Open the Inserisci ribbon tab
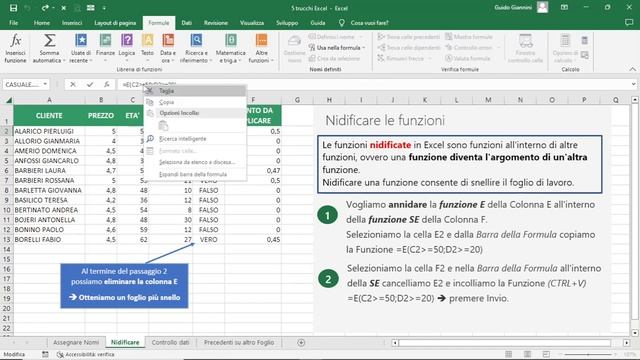This screenshot has height=360, width=640. tap(72, 23)
